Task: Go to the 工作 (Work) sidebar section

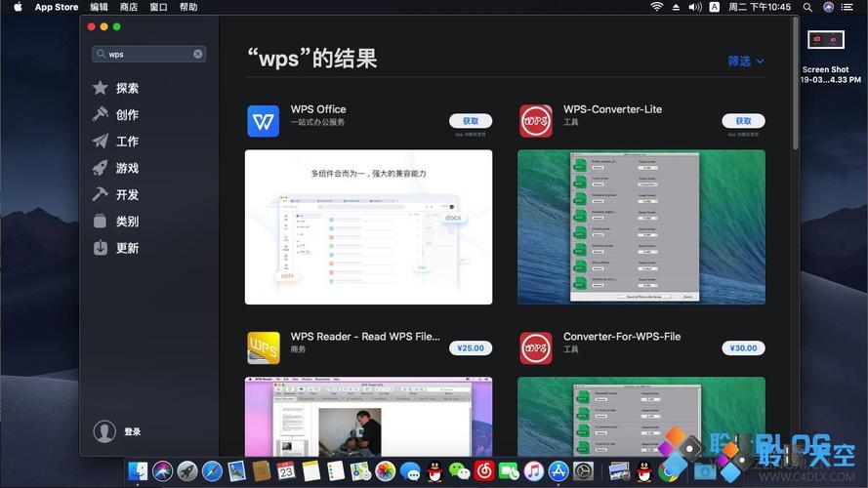Action: tap(115, 142)
